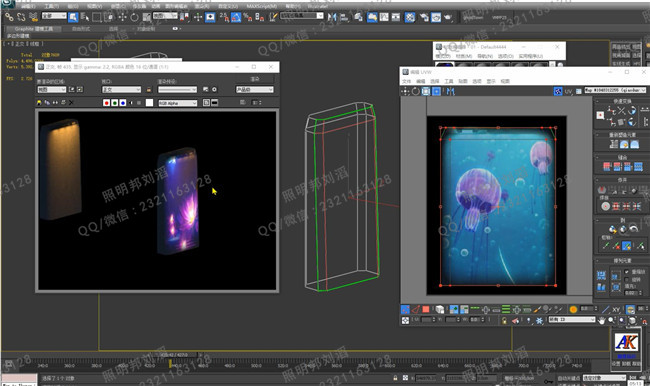Open RGB Alpha channel dropdown in render window
Image resolution: width=650 pixels, height=386 pixels.
(177, 103)
